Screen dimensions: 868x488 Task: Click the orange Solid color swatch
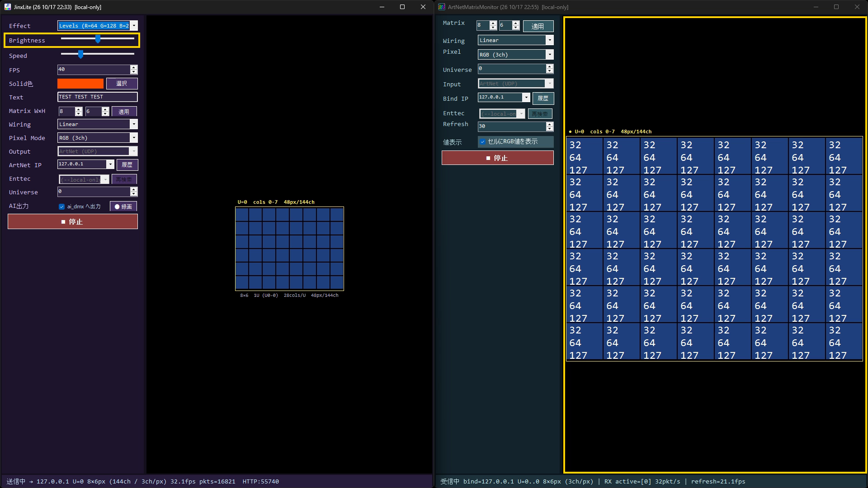[x=80, y=84]
